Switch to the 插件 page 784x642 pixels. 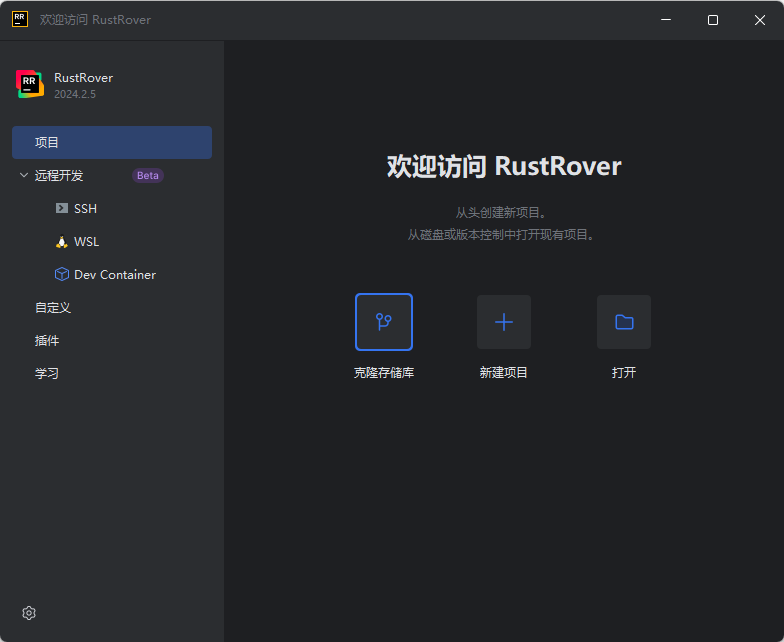click(x=47, y=341)
